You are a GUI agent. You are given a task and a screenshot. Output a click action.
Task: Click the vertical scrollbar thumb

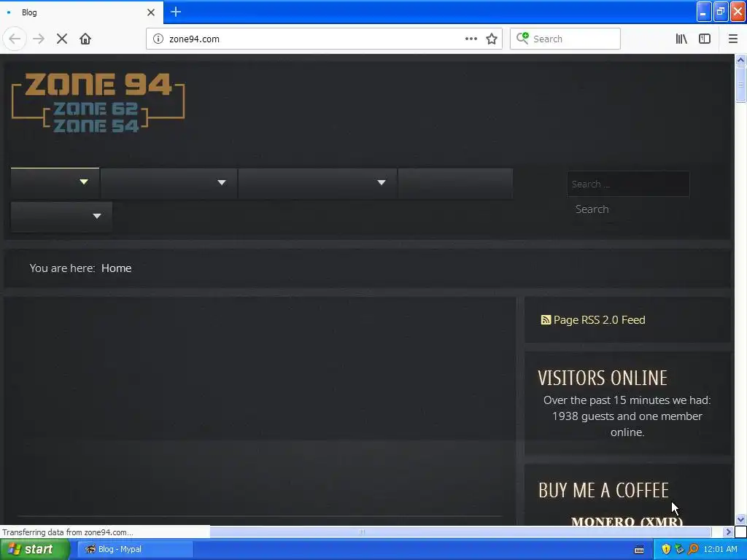(740, 85)
